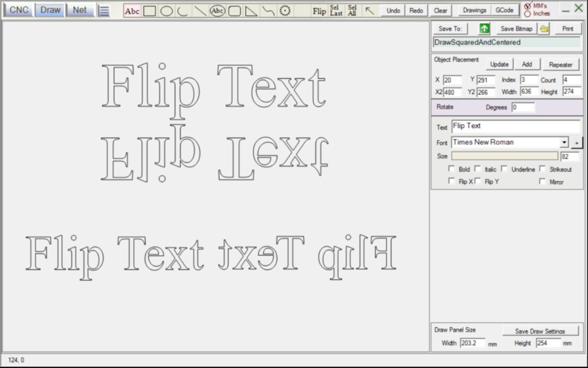Click Sel All in toolbar

[352, 11]
